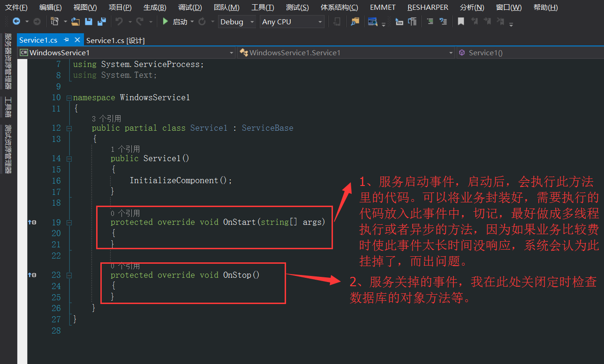The width and height of the screenshot is (604, 364).
Task: Click the Undo toolbar icon
Action: click(x=119, y=22)
